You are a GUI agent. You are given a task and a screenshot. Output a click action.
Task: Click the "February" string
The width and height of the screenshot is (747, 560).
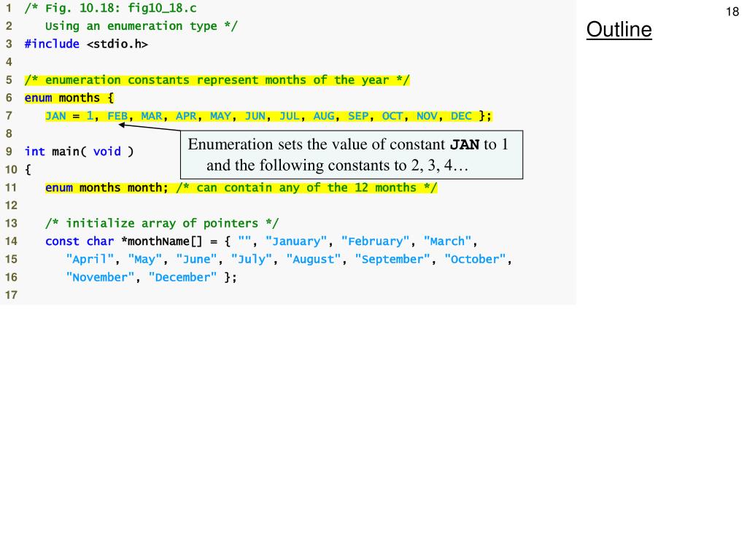tap(376, 241)
